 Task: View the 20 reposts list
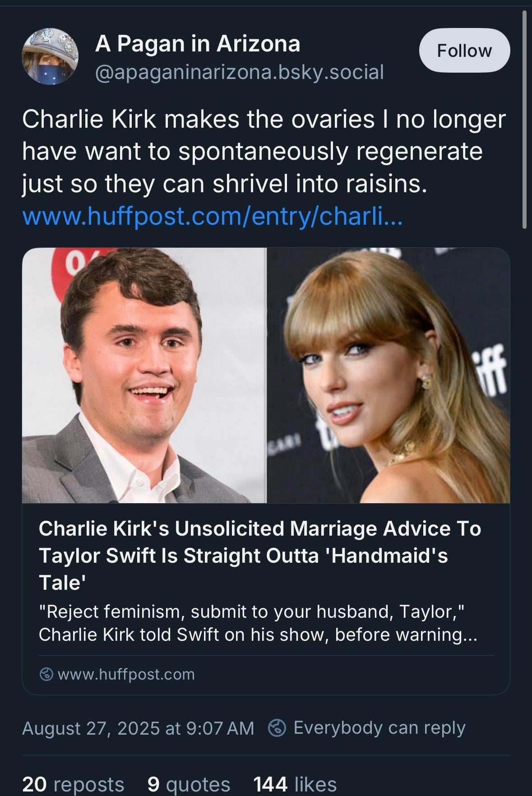pos(73,784)
